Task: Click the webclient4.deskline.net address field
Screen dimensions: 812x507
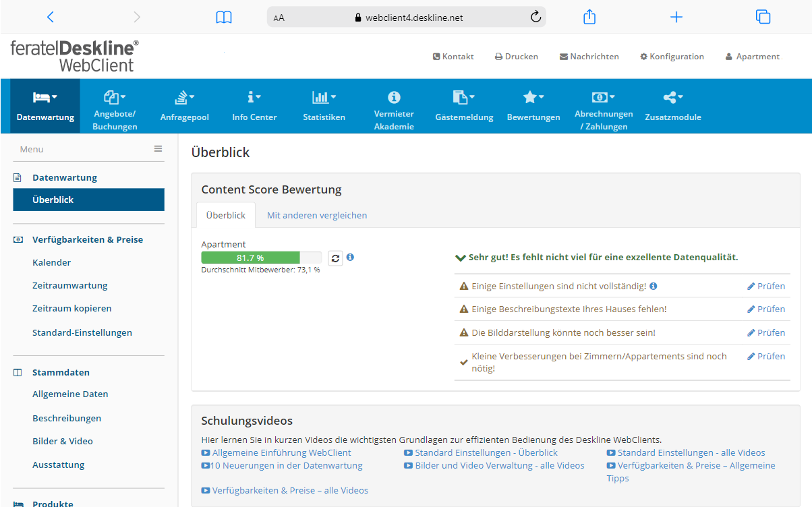Action: 413,18
